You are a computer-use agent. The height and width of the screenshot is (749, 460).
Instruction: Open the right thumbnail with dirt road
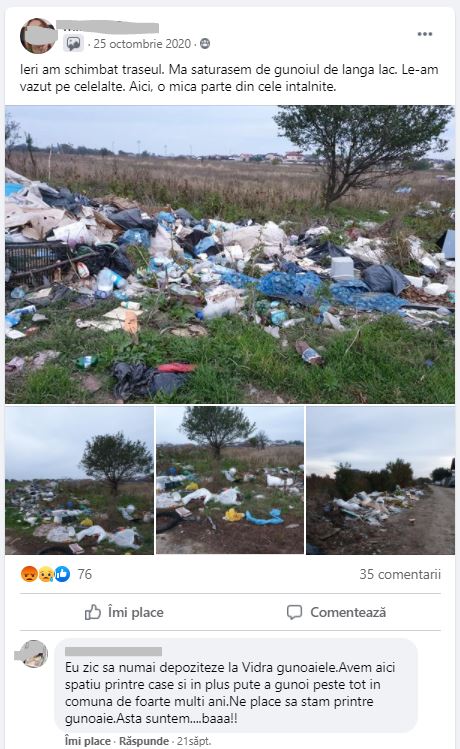[x=381, y=480]
